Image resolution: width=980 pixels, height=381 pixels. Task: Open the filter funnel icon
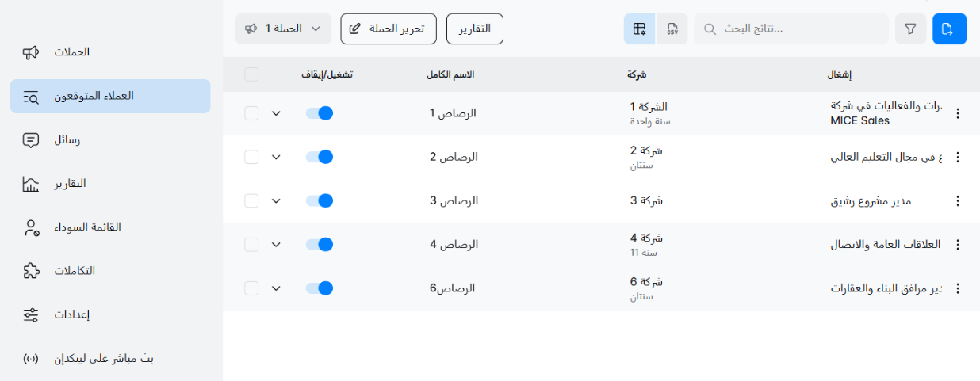tap(910, 29)
